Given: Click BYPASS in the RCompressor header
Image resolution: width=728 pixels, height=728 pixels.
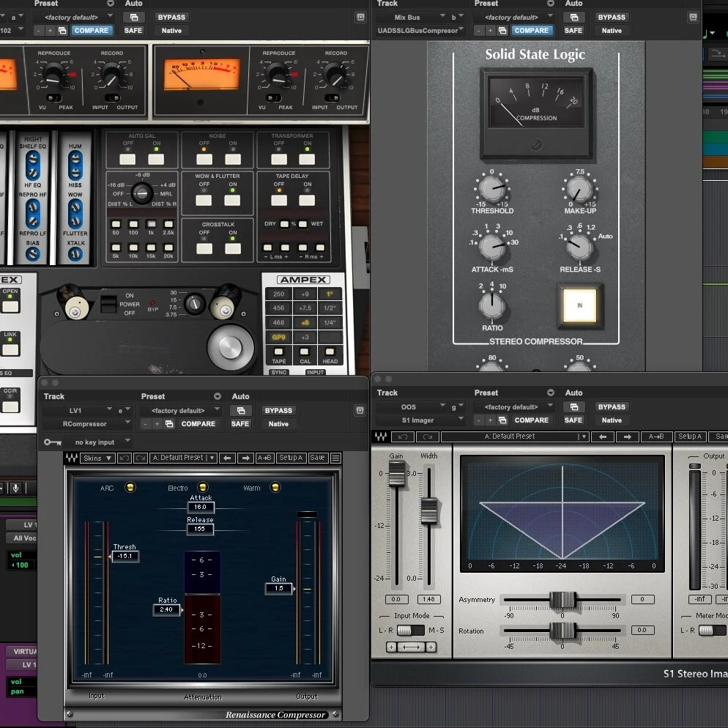Looking at the screenshot, I should tap(278, 410).
